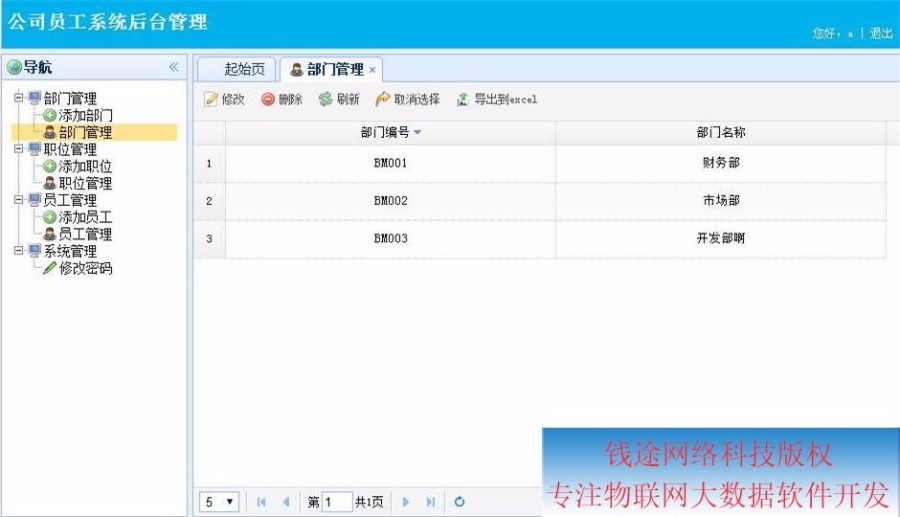The image size is (900, 517).
Task: Collapse the 员工管理 tree node
Action: (19, 200)
